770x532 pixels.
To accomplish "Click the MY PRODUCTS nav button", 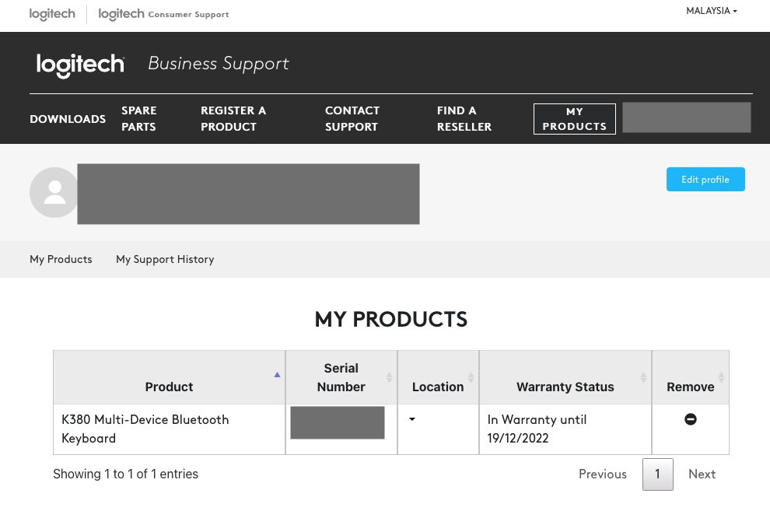I will [x=575, y=119].
